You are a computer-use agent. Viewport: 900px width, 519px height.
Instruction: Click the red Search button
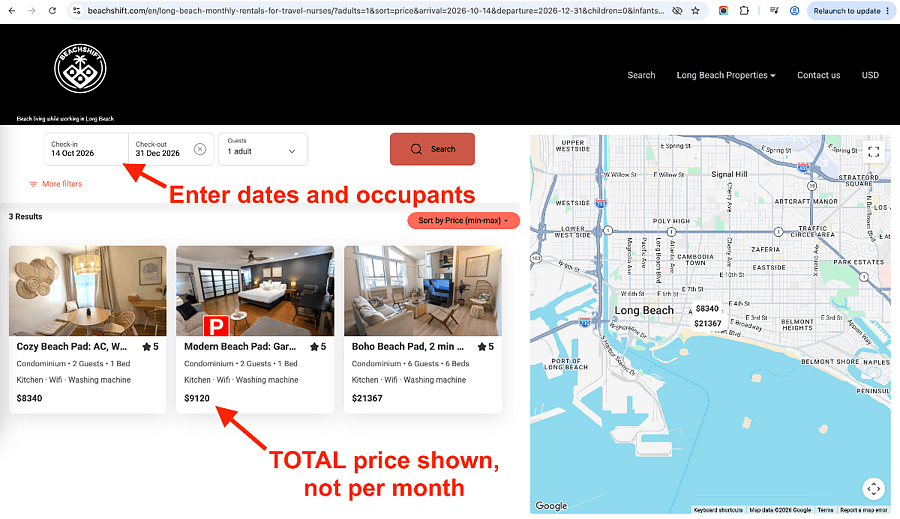(x=432, y=149)
